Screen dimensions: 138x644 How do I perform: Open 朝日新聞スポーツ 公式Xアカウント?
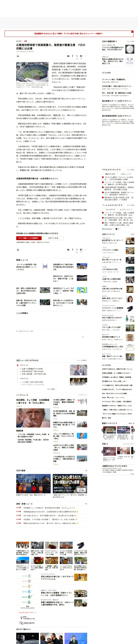click(x=117, y=101)
